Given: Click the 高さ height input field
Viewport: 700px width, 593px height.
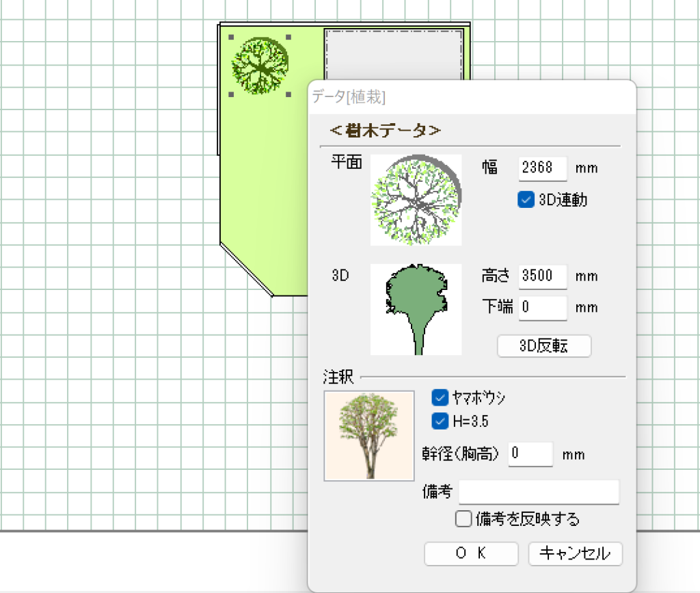Looking at the screenshot, I should (543, 276).
